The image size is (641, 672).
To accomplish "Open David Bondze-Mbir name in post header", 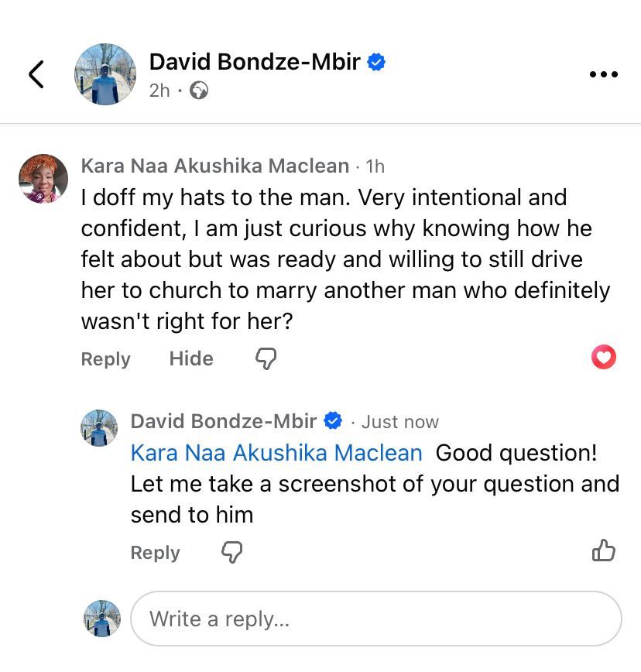I will 255,61.
